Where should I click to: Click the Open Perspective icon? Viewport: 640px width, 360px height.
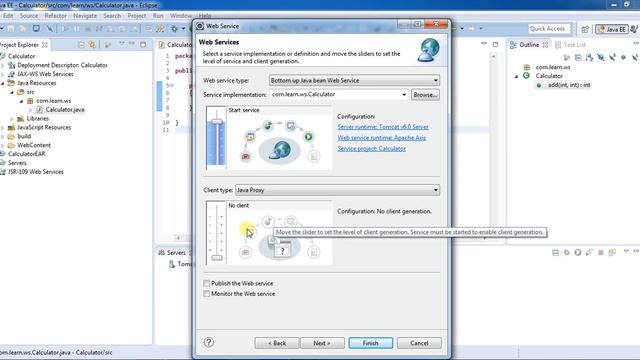pyautogui.click(x=585, y=29)
